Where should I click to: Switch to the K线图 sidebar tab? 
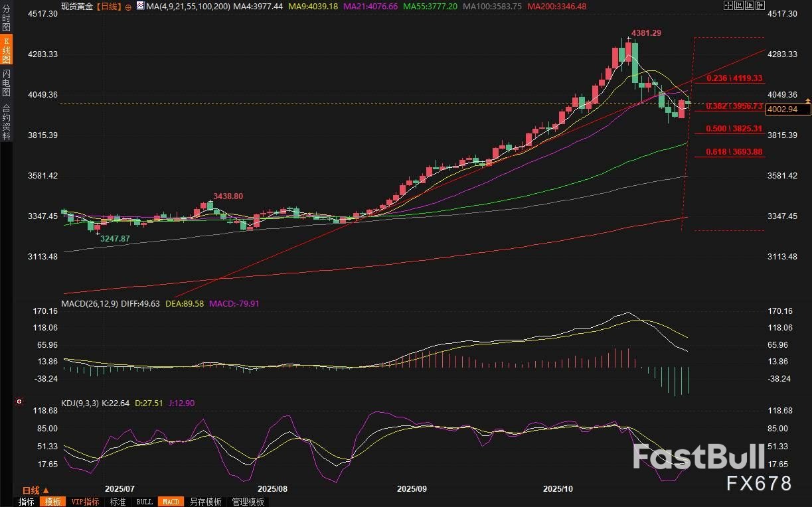[5, 50]
